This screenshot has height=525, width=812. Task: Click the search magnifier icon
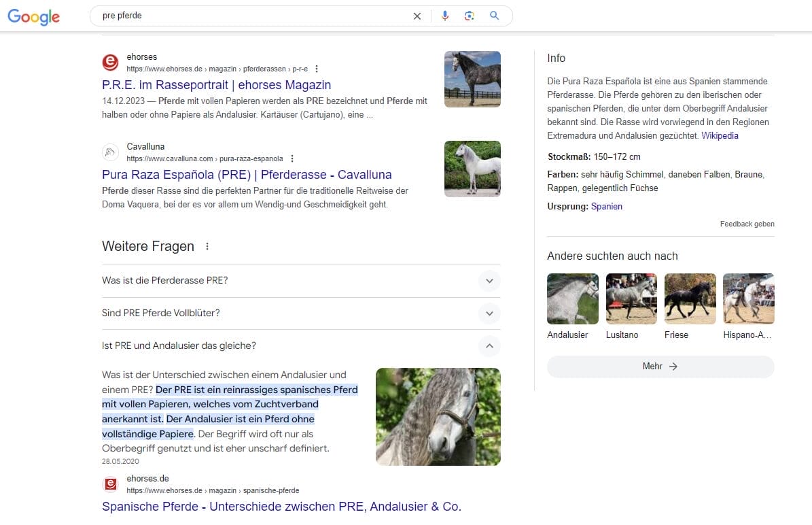(495, 16)
